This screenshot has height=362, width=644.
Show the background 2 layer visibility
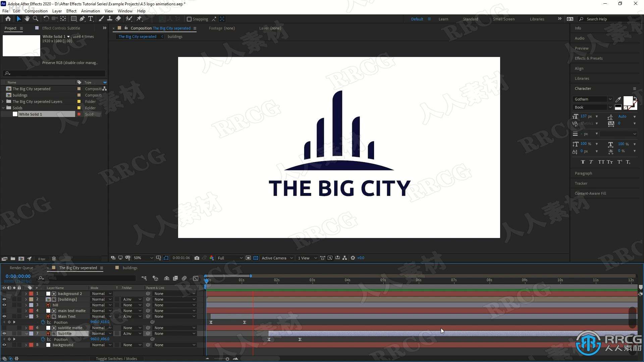point(4,294)
